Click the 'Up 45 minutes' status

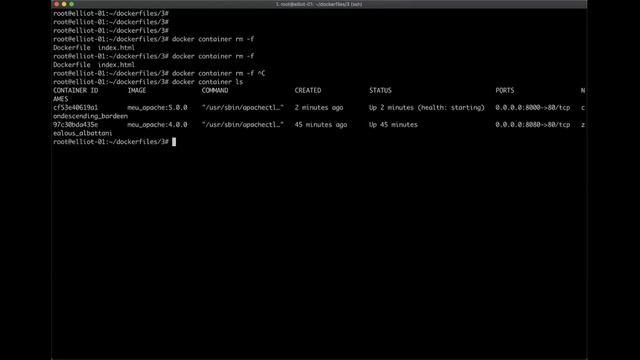[393, 125]
